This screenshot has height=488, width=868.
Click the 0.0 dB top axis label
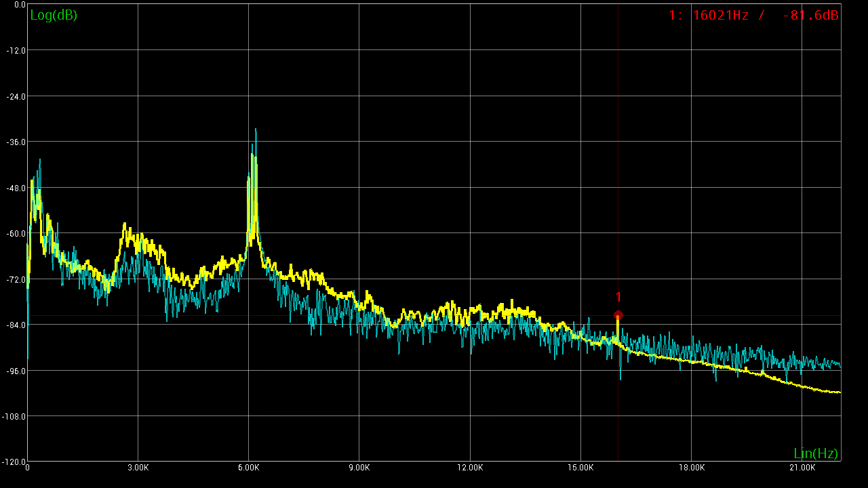18,5
